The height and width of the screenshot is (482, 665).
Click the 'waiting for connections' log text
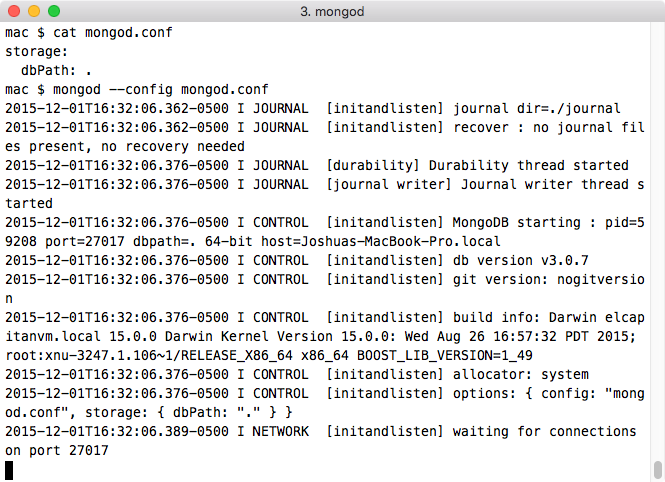pos(545,431)
